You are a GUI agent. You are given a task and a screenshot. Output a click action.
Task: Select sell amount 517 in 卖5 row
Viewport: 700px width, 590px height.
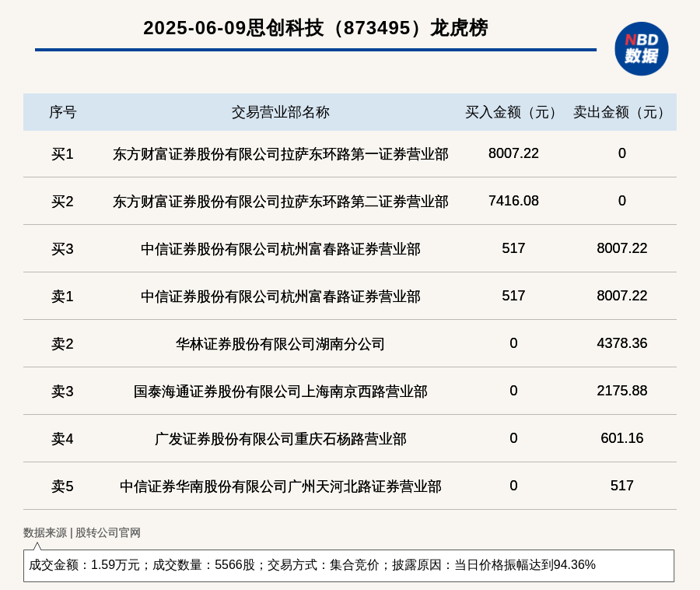(x=622, y=486)
